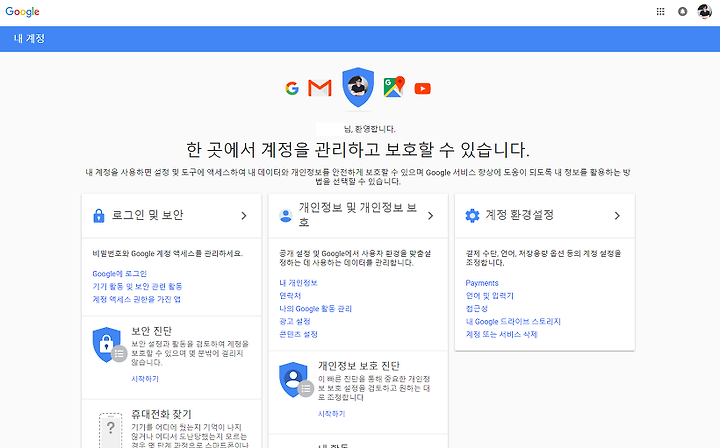Open 계정 액세스 권한을 가진 앱 link
The height and width of the screenshot is (448, 720).
point(136,299)
